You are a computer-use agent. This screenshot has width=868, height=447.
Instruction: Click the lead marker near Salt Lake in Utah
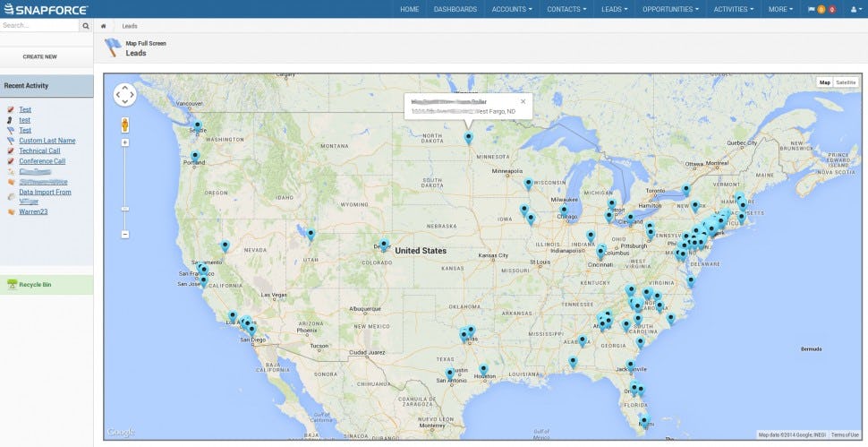pos(311,235)
